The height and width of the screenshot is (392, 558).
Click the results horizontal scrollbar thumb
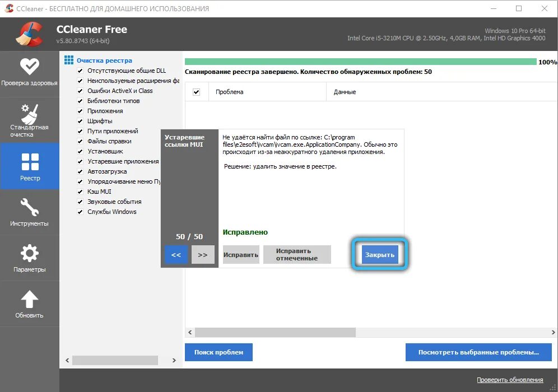click(275, 332)
